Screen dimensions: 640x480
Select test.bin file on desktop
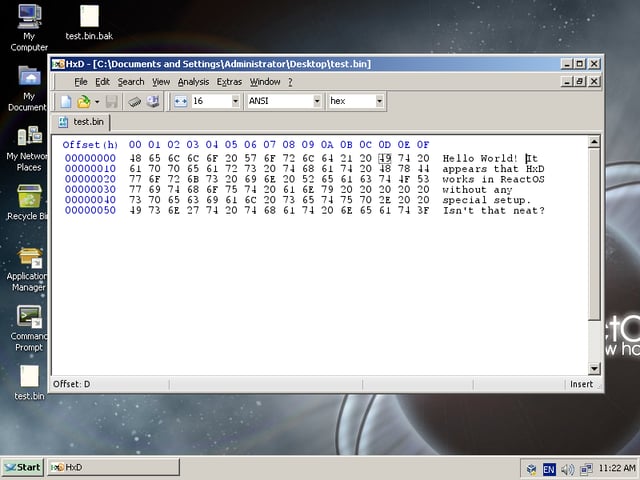point(29,382)
